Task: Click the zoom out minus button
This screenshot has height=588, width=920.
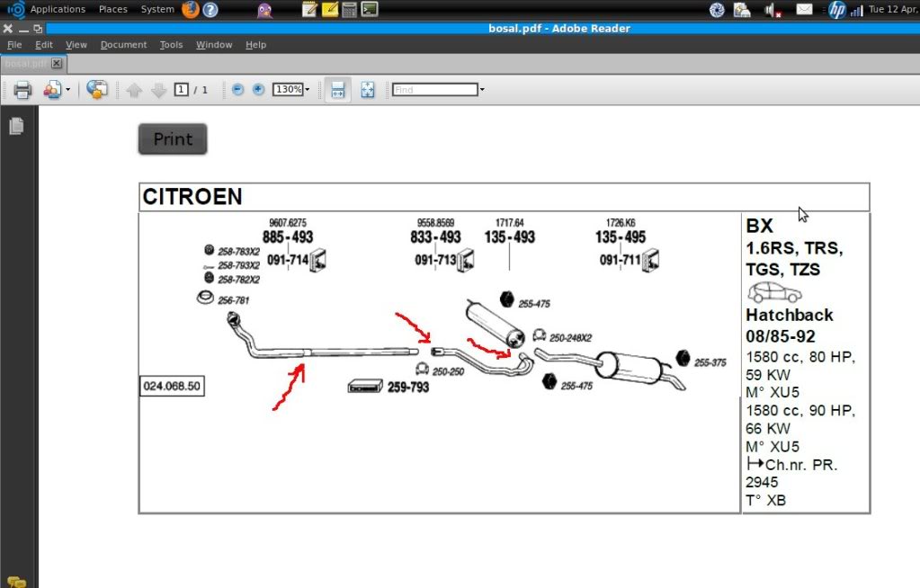Action: click(237, 89)
